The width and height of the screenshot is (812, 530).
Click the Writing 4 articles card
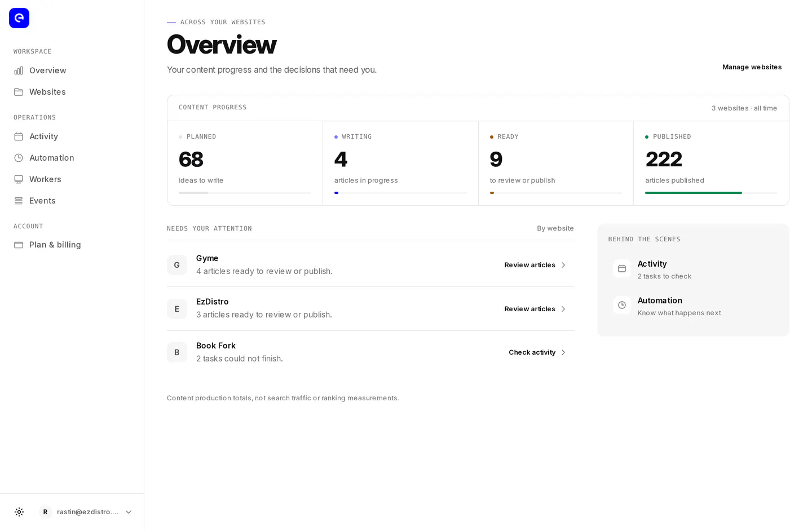(400, 163)
